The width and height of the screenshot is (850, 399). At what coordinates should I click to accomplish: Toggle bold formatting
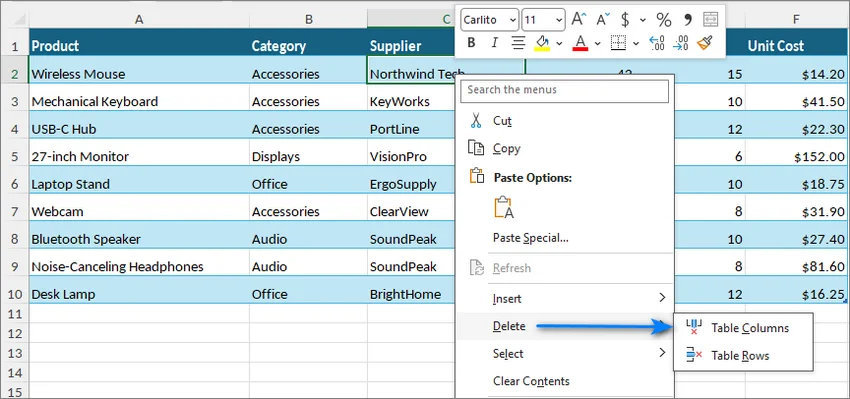471,42
